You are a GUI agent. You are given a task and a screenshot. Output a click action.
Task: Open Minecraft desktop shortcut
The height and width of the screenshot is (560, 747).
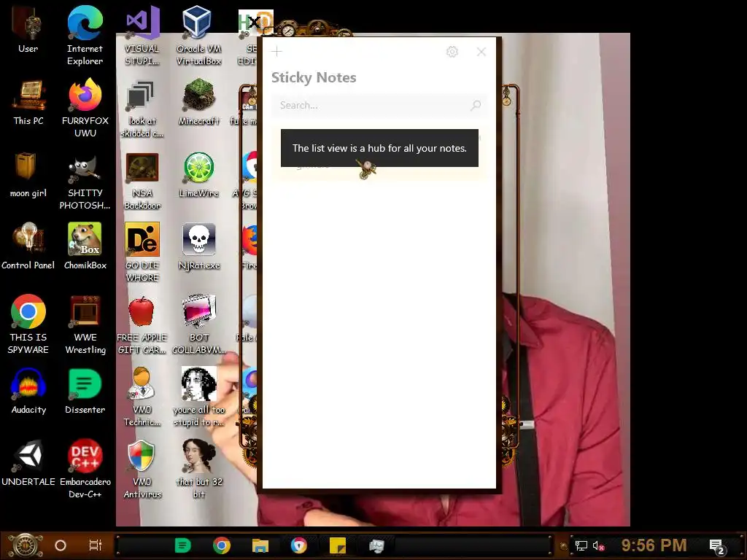pos(198,102)
